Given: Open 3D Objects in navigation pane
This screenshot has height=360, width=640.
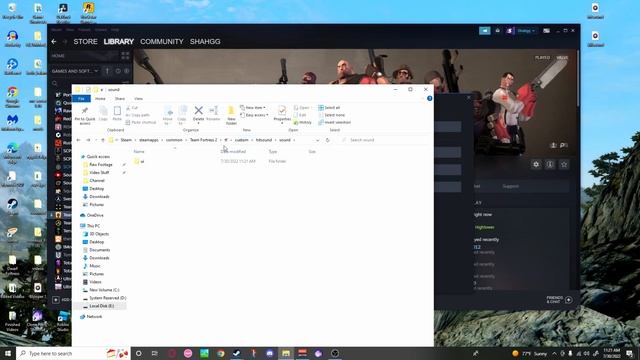Looking at the screenshot, I should 99,234.
